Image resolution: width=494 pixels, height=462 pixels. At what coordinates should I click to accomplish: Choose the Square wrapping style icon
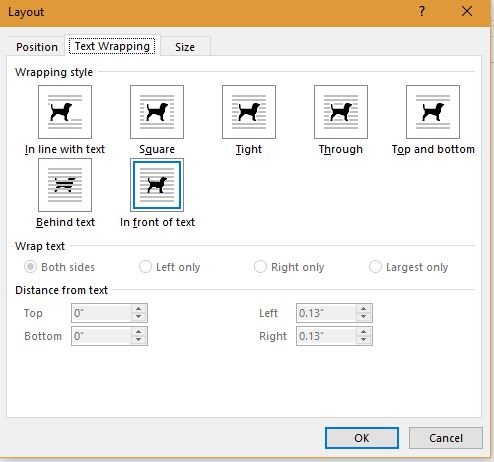157,112
